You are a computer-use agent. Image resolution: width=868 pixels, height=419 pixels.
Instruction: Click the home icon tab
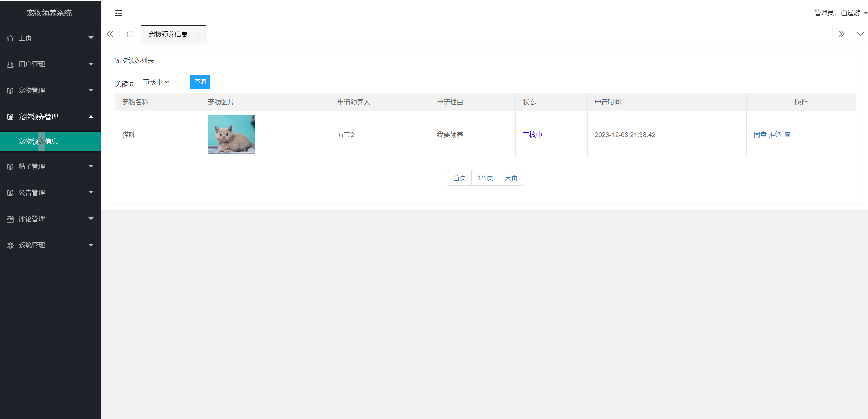130,34
